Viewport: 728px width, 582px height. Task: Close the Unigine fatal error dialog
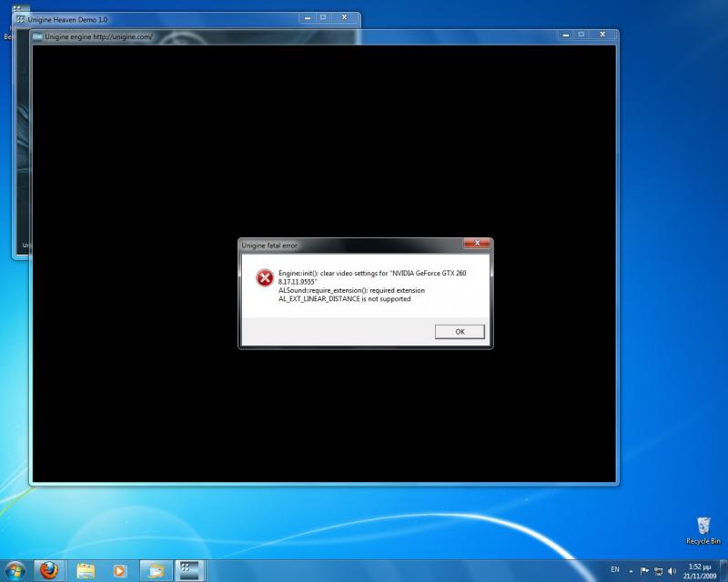point(477,243)
